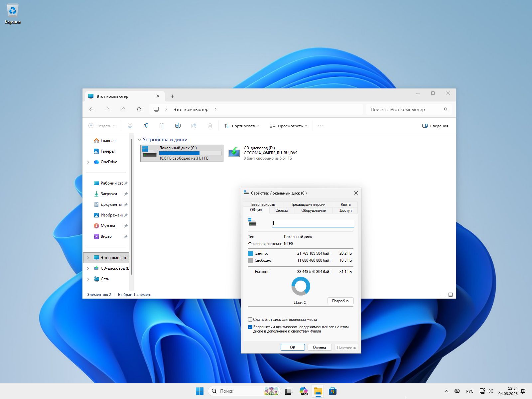Switch to the Сервис tab in Properties
This screenshot has width=532, height=399.
pyautogui.click(x=281, y=210)
